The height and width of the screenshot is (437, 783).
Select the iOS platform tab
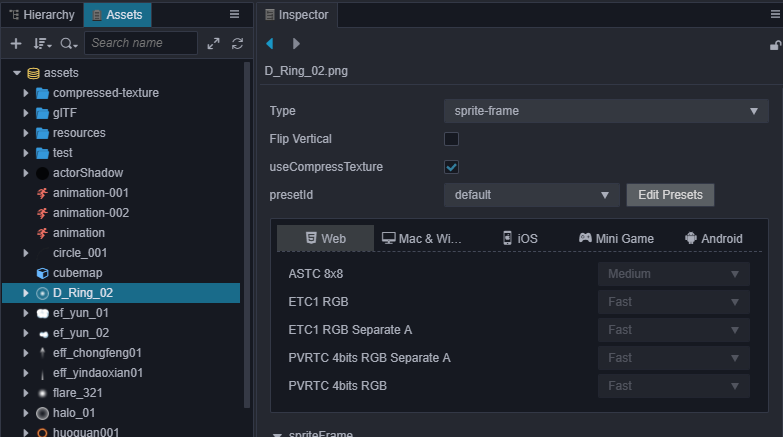[x=520, y=238]
